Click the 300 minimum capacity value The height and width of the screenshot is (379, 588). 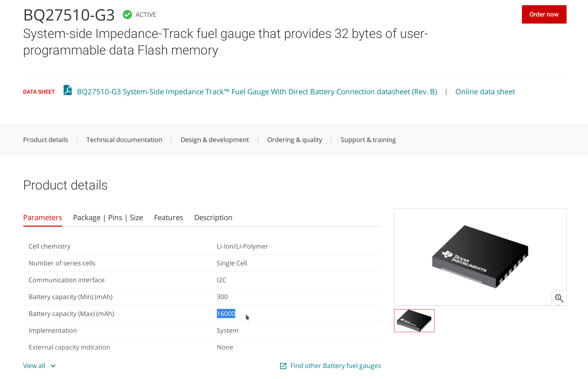tap(222, 297)
